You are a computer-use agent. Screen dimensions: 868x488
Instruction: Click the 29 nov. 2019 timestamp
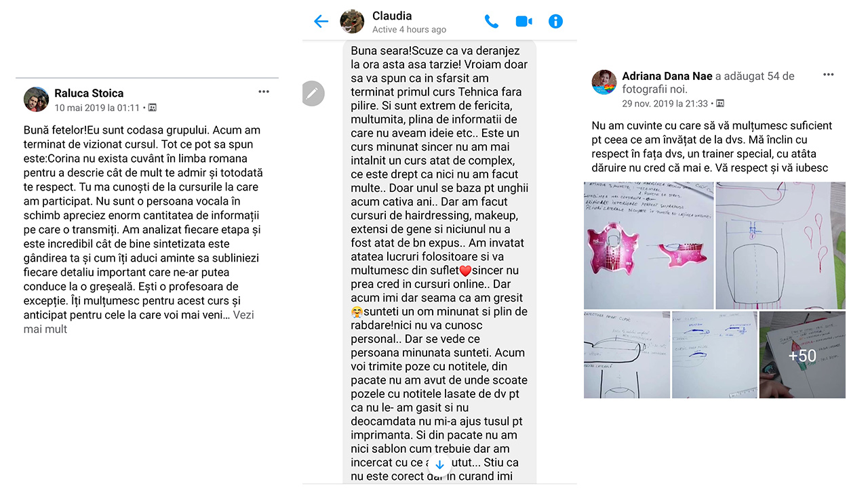pyautogui.click(x=665, y=104)
